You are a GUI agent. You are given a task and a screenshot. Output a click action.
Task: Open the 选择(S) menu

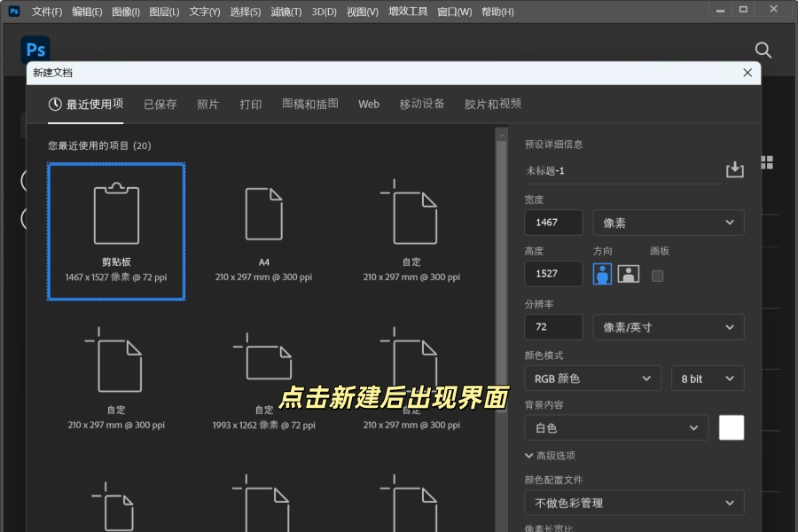[246, 12]
